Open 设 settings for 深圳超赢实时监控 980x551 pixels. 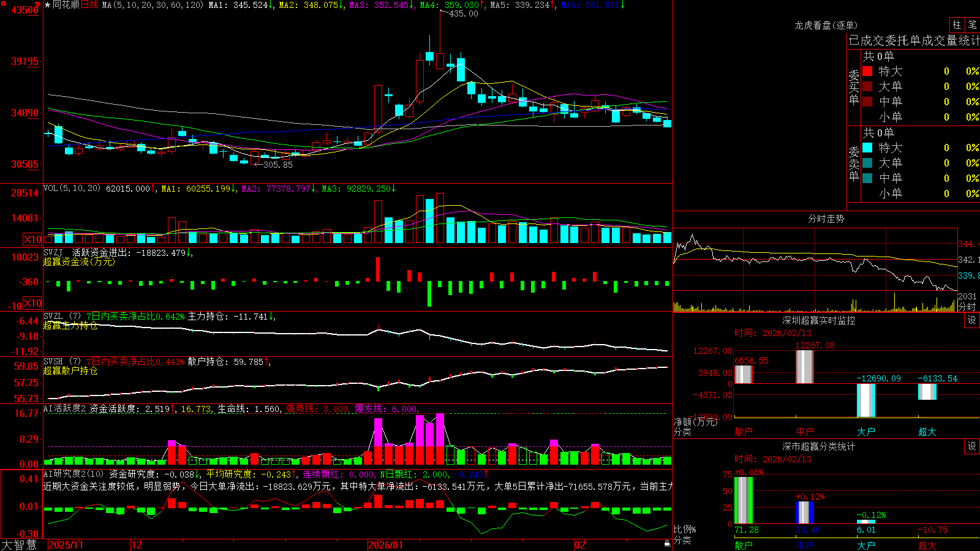[x=972, y=320]
